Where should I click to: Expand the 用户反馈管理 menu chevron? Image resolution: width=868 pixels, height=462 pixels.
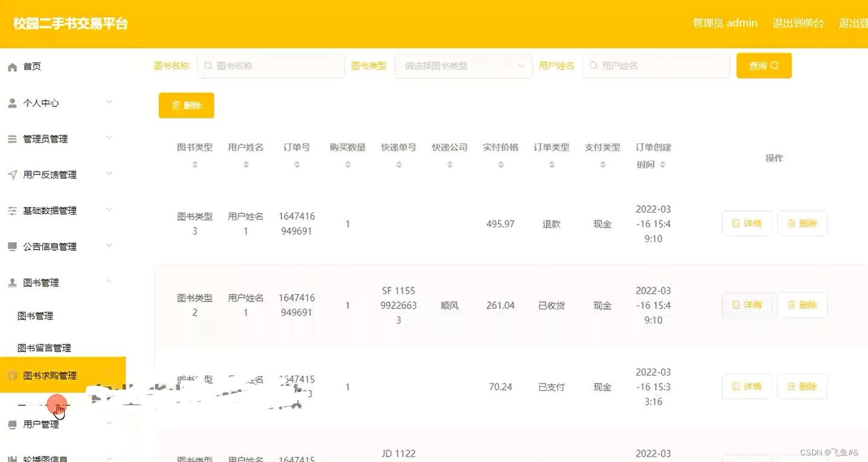pyautogui.click(x=109, y=174)
